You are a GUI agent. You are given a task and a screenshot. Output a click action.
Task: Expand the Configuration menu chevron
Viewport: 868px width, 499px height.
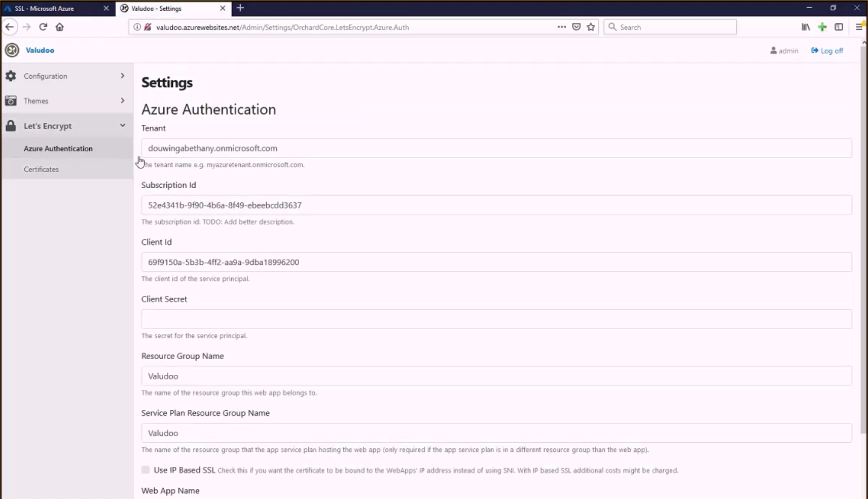coord(122,76)
